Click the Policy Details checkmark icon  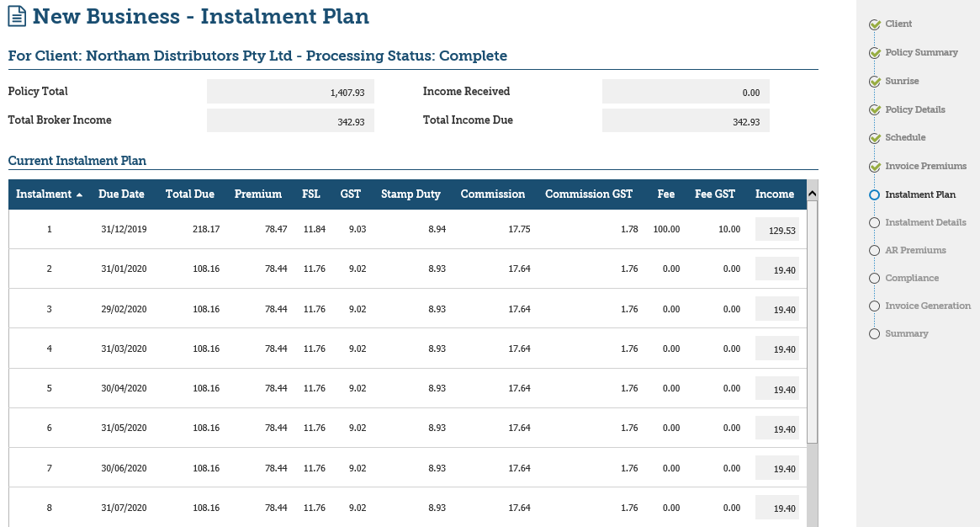click(875, 110)
